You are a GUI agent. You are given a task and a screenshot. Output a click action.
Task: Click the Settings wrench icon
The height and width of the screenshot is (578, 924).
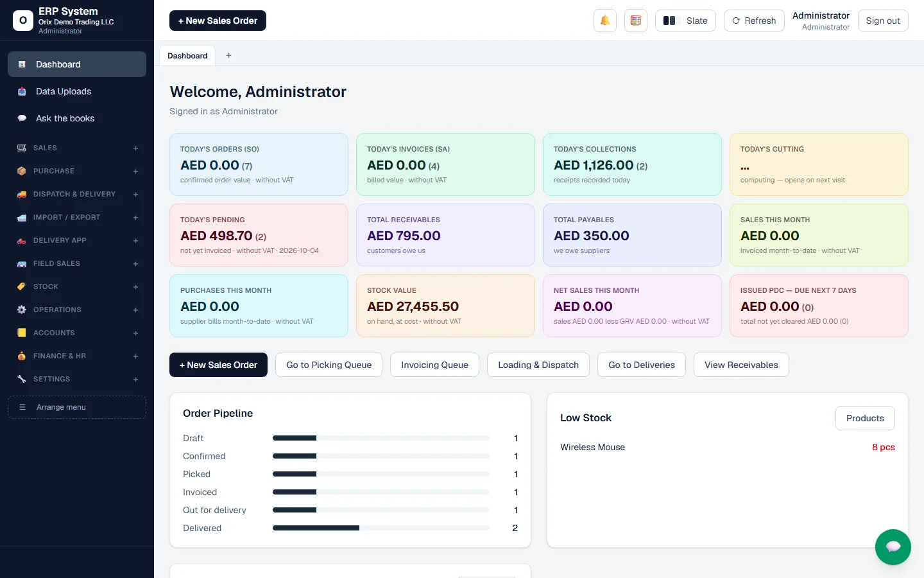[x=22, y=379]
